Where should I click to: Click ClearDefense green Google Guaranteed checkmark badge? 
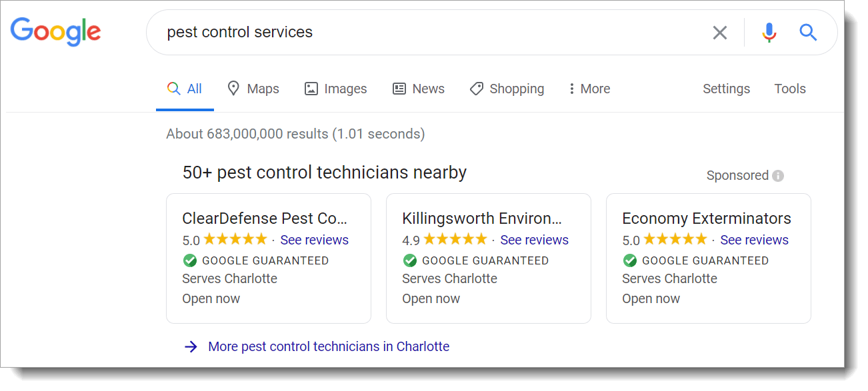click(190, 260)
